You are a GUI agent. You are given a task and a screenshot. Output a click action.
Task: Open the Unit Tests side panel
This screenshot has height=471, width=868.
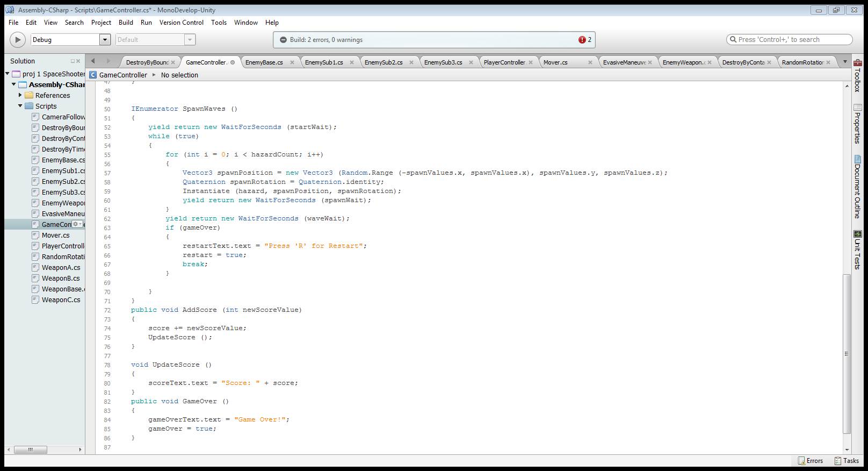(x=857, y=249)
